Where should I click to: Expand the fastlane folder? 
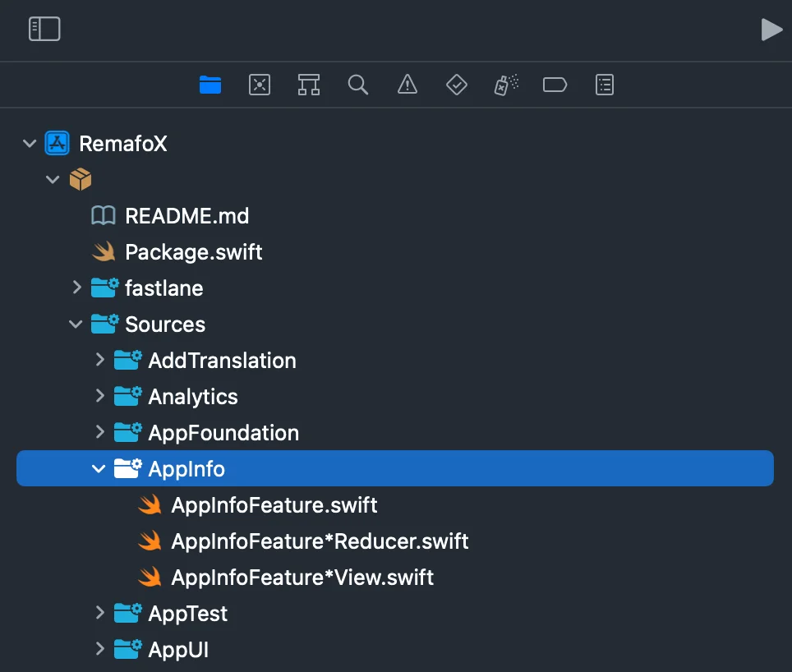[76, 288]
